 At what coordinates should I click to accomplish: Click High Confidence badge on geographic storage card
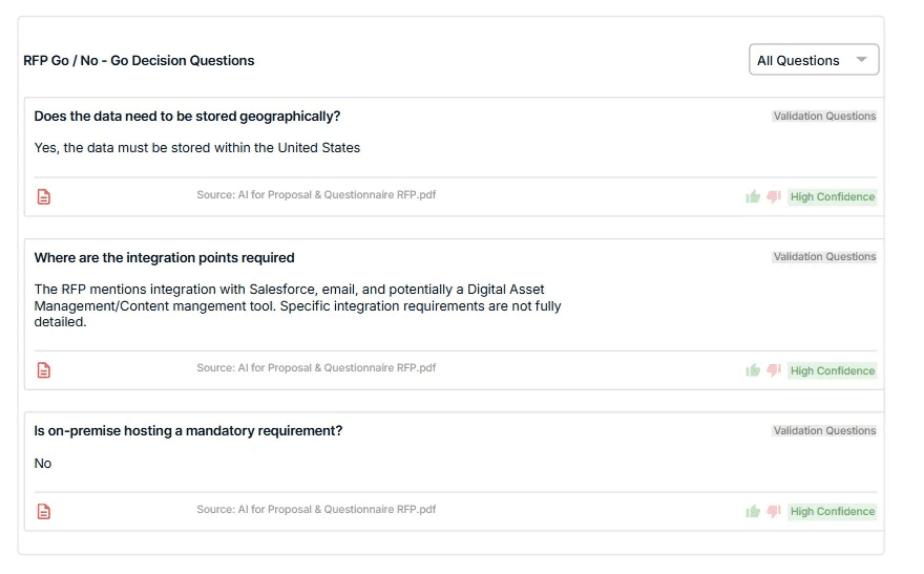(x=832, y=197)
